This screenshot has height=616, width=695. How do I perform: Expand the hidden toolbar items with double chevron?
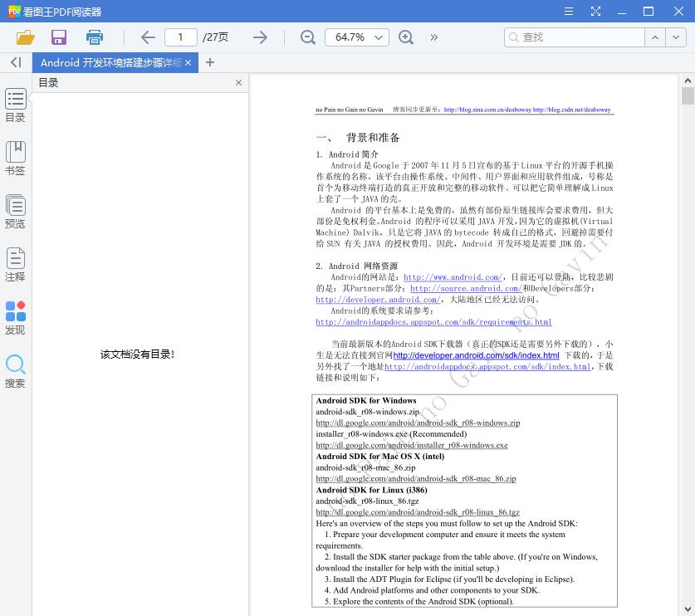click(433, 37)
